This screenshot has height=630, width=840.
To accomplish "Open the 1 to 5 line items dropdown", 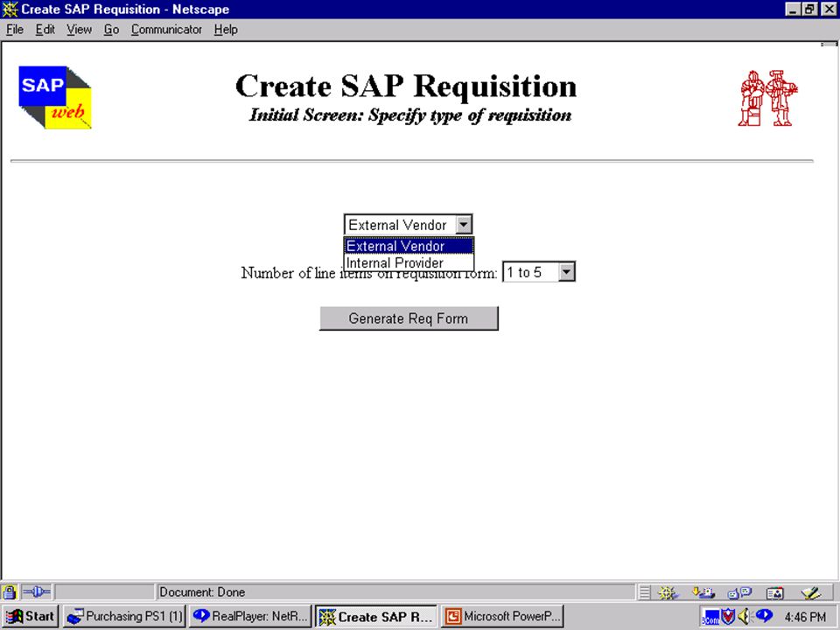I will coord(538,272).
